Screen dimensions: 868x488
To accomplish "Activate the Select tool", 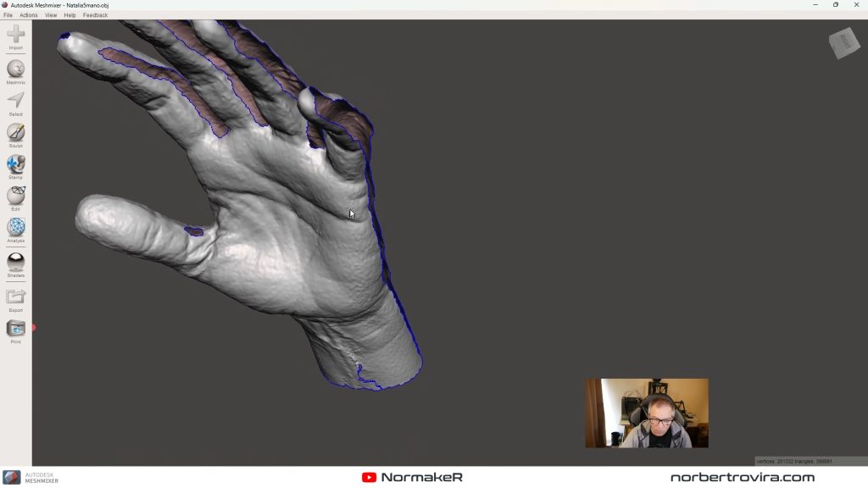I will [x=15, y=101].
